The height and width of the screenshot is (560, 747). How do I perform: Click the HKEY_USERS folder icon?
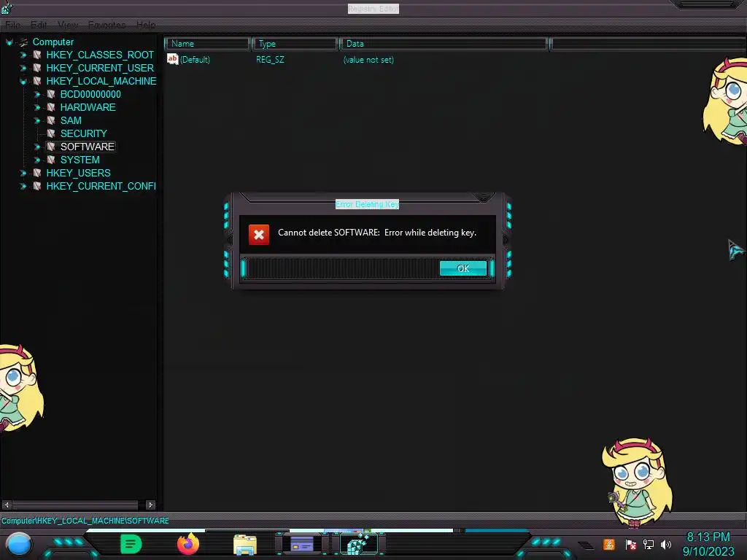click(36, 173)
